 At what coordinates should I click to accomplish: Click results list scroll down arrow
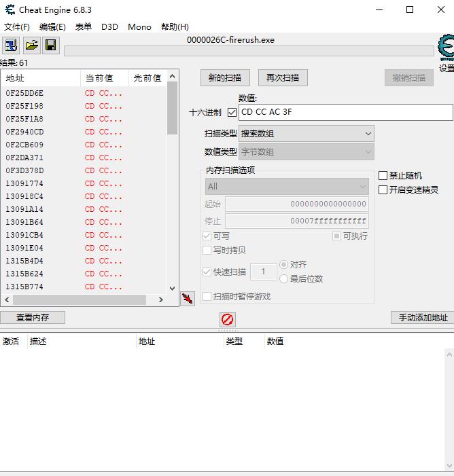click(x=173, y=288)
